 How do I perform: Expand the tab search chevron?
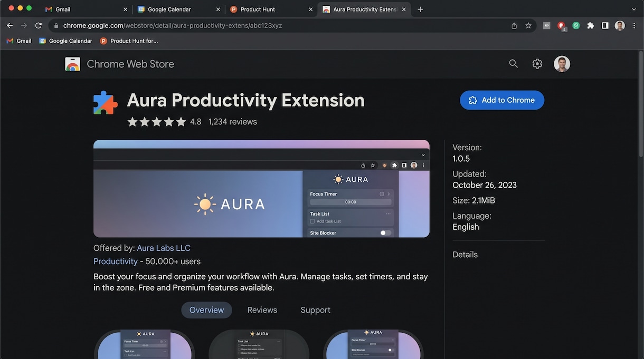tap(634, 9)
